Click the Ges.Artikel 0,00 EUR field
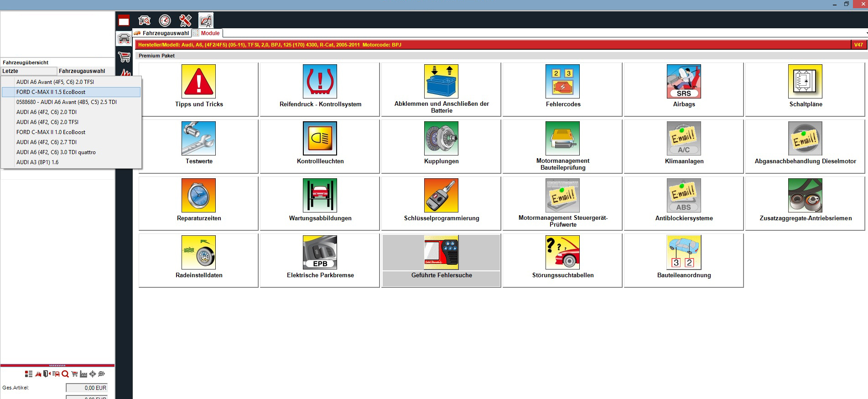868x399 pixels. (87, 388)
